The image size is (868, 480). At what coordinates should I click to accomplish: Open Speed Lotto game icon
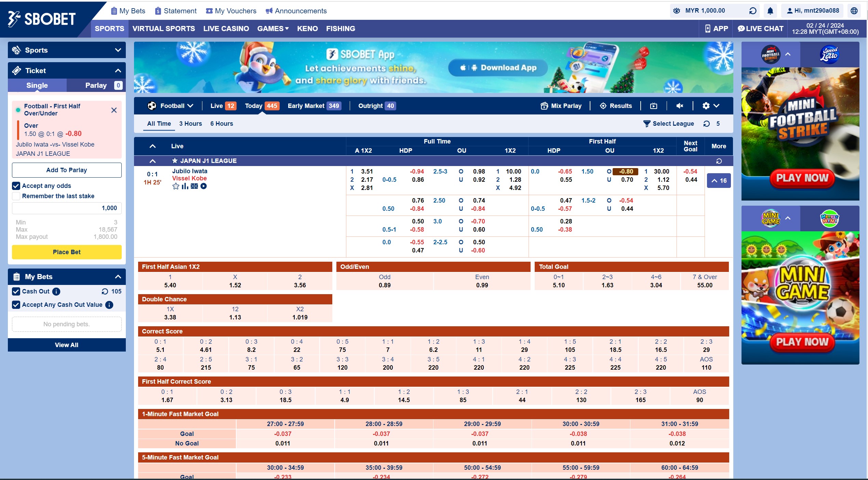[x=829, y=55]
